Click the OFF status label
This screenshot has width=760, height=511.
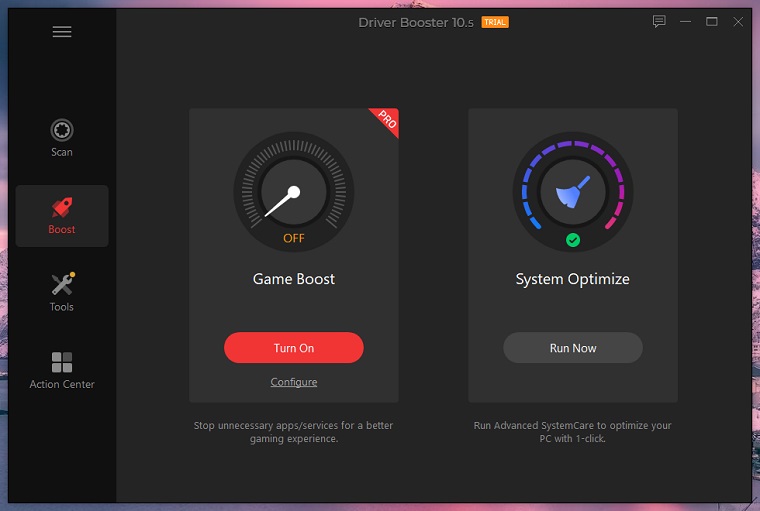point(294,239)
